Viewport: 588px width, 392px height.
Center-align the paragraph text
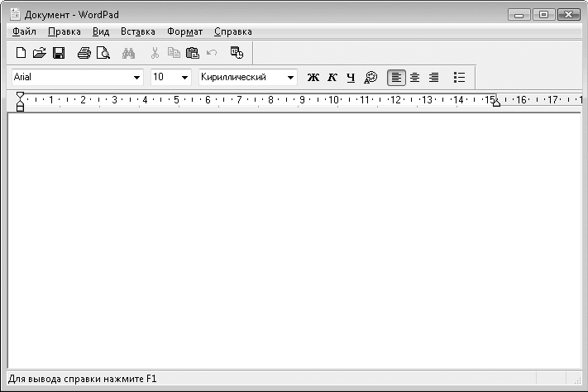[415, 77]
